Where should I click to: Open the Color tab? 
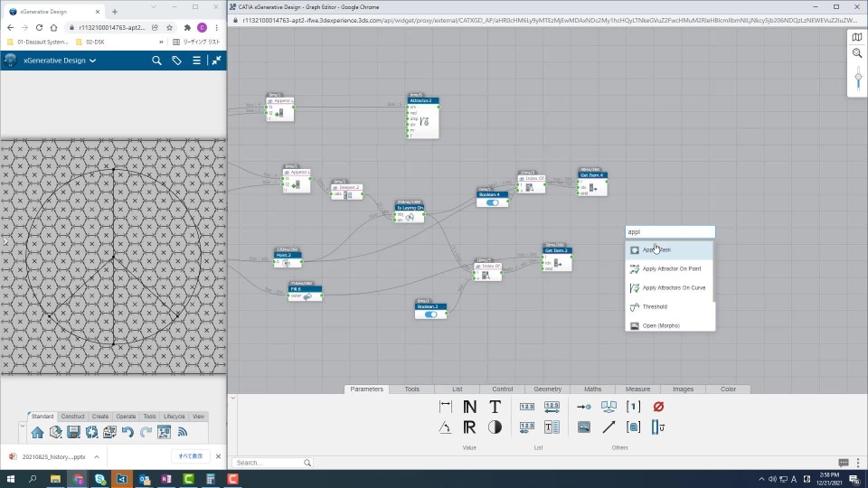tap(728, 389)
